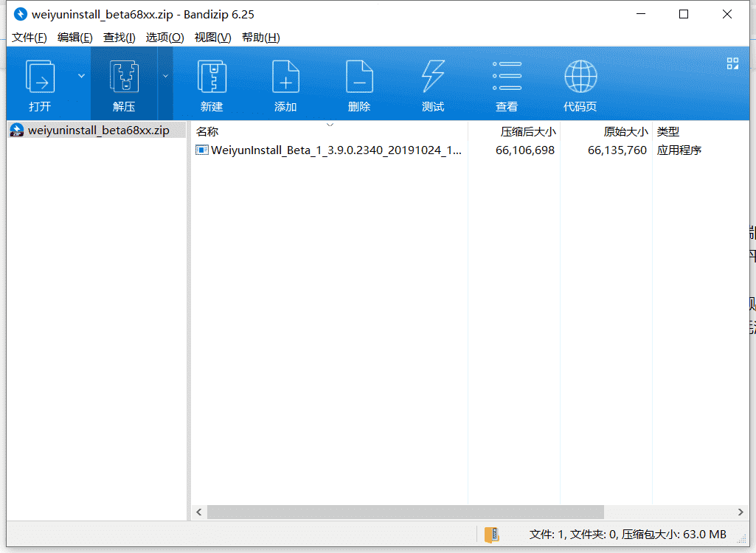
Task: Click the original size value 66,135,760
Action: pos(617,150)
